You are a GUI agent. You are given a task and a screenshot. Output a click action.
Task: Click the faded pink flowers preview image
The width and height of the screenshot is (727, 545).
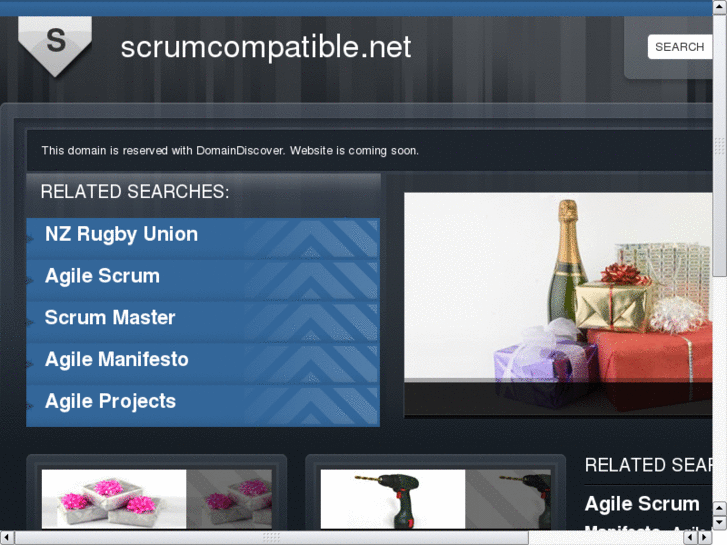[x=229, y=499]
